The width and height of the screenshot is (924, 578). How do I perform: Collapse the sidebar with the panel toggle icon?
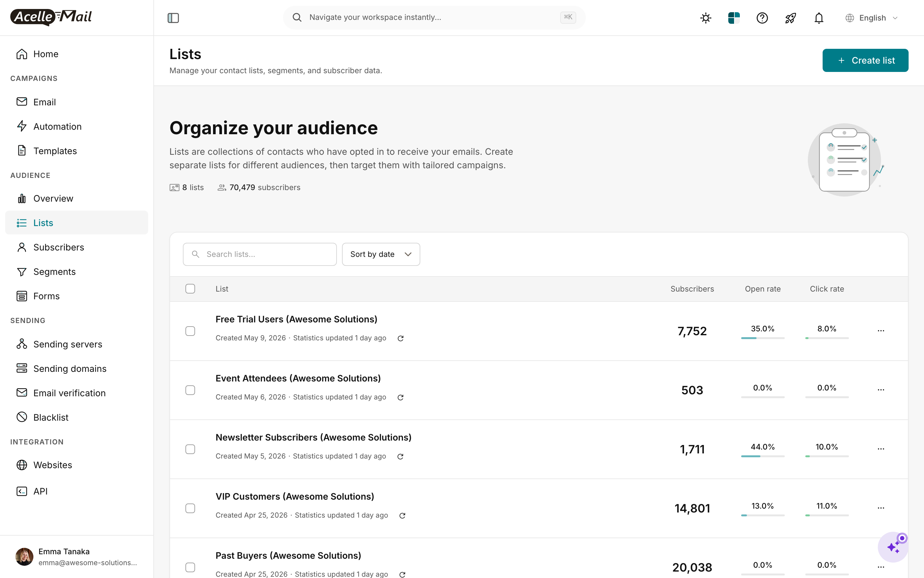[173, 18]
